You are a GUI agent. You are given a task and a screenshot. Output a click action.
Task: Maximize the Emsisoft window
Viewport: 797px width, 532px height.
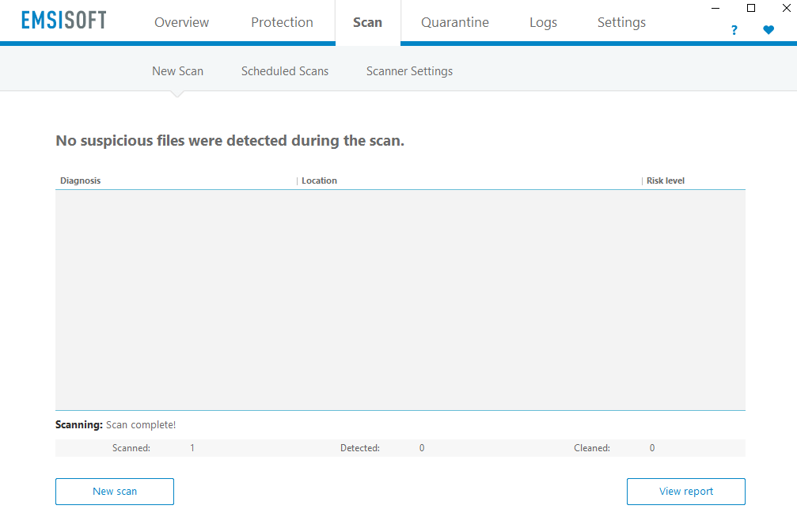coord(751,8)
